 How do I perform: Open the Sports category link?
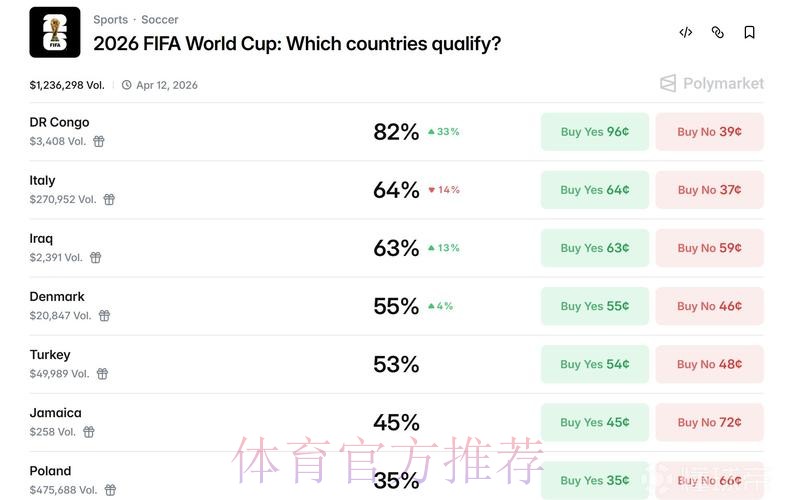(110, 19)
